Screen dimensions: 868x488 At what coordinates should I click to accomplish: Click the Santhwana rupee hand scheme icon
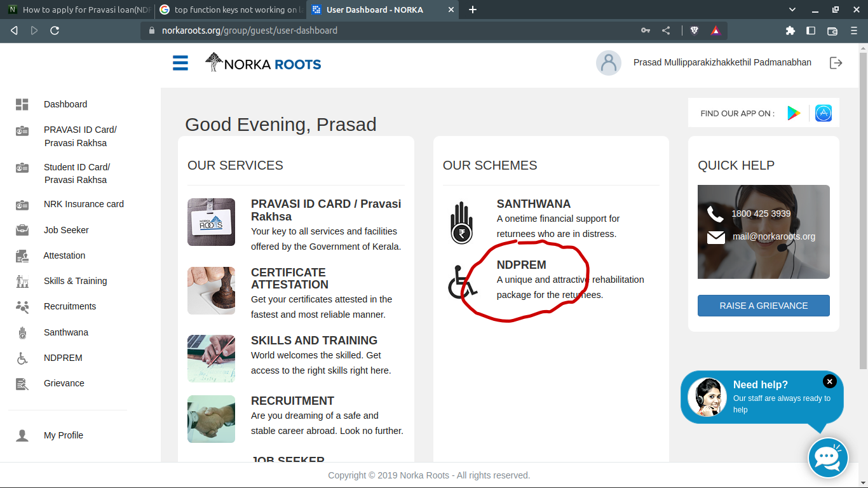click(x=463, y=222)
